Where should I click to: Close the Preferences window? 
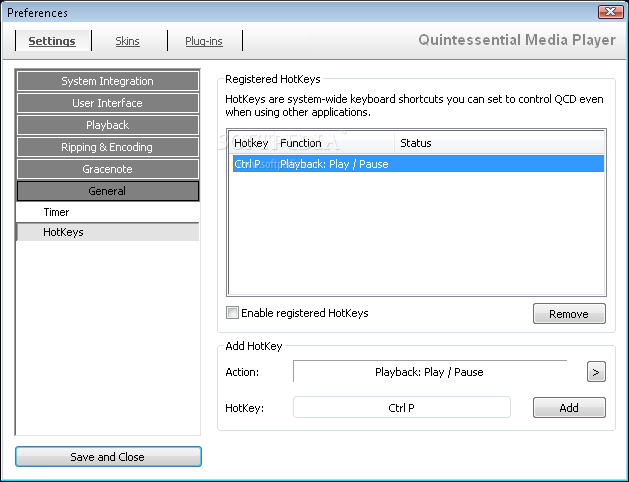pyautogui.click(x=610, y=12)
